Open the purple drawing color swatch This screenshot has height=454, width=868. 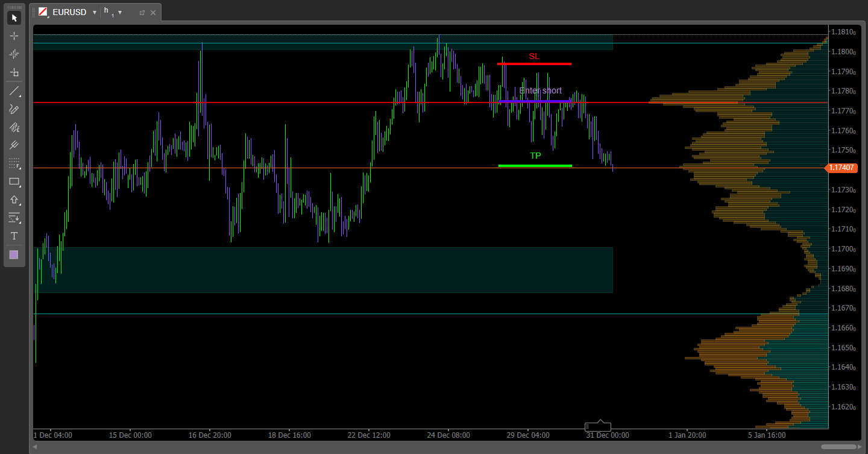tap(14, 255)
